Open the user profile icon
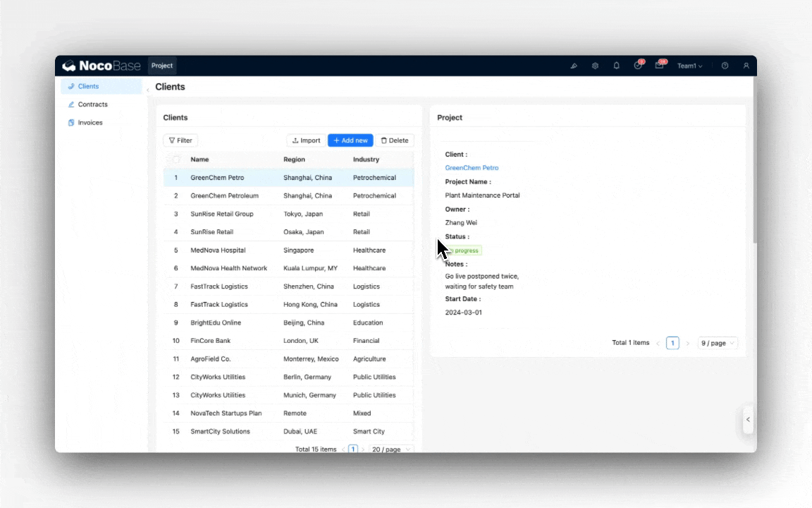Image resolution: width=812 pixels, height=508 pixels. click(746, 66)
